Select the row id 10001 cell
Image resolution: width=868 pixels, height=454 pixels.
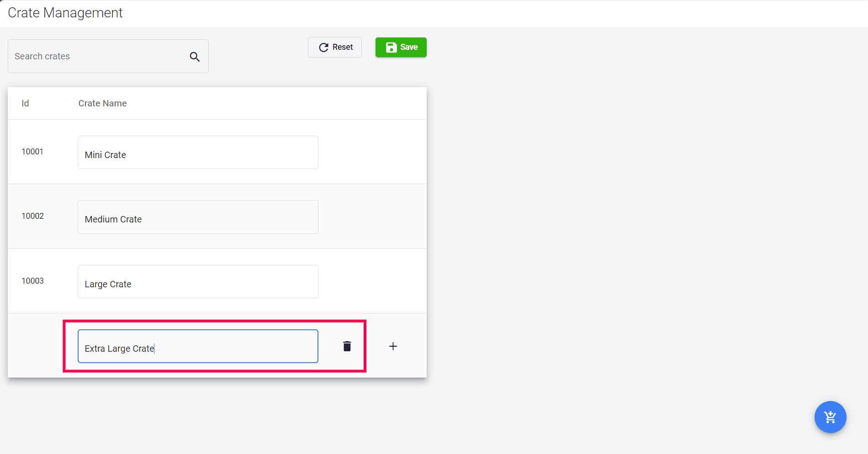point(32,152)
